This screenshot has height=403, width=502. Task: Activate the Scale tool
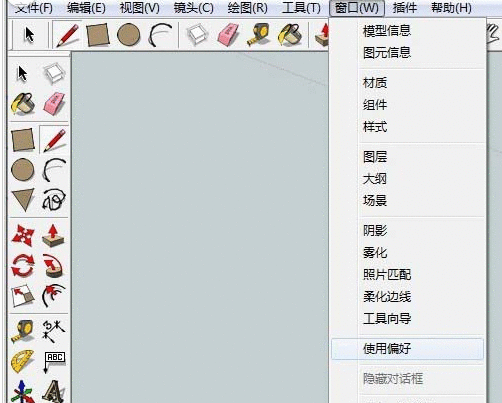tap(23, 296)
